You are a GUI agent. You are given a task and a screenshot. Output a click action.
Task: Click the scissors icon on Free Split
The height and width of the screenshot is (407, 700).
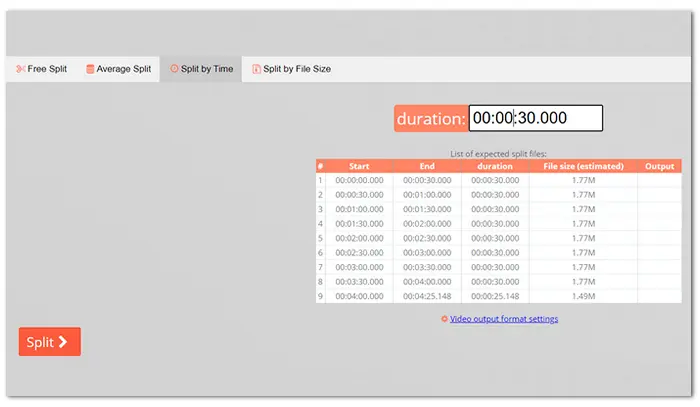coord(21,70)
